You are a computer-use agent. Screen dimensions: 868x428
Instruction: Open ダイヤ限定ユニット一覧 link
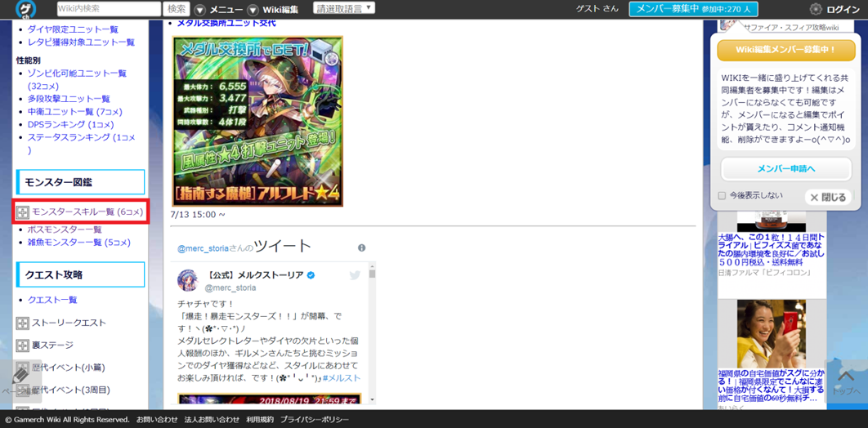click(x=73, y=29)
